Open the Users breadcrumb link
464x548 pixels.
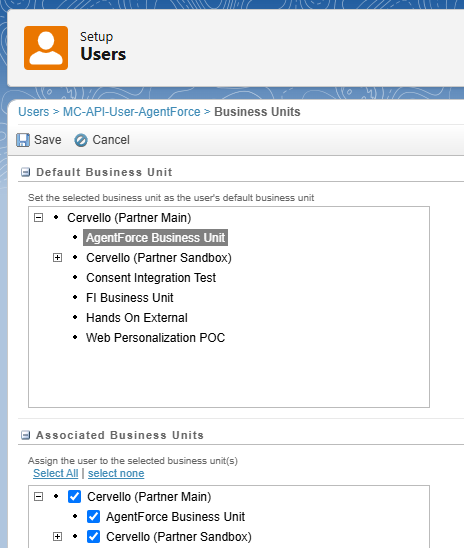click(x=34, y=112)
